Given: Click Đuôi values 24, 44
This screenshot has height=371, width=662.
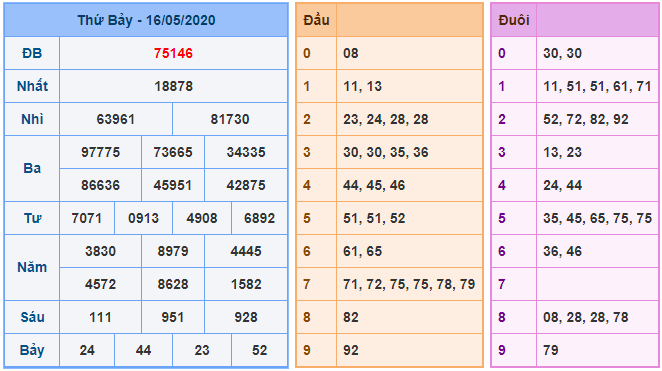Looking at the screenshot, I should coord(562,185).
